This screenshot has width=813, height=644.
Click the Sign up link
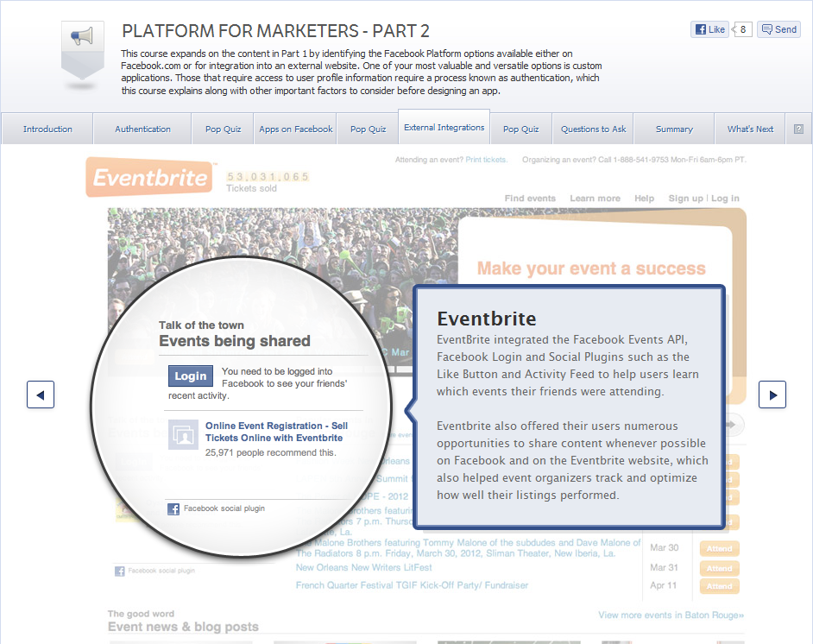point(685,198)
